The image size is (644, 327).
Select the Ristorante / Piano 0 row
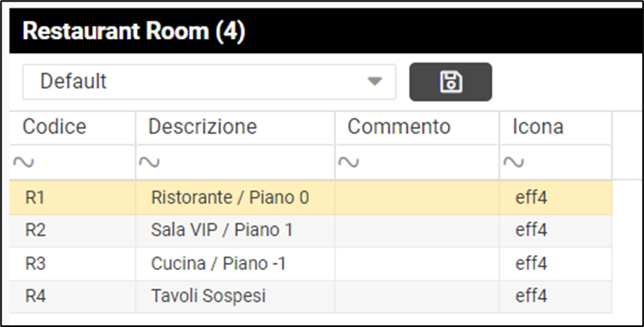(x=311, y=198)
